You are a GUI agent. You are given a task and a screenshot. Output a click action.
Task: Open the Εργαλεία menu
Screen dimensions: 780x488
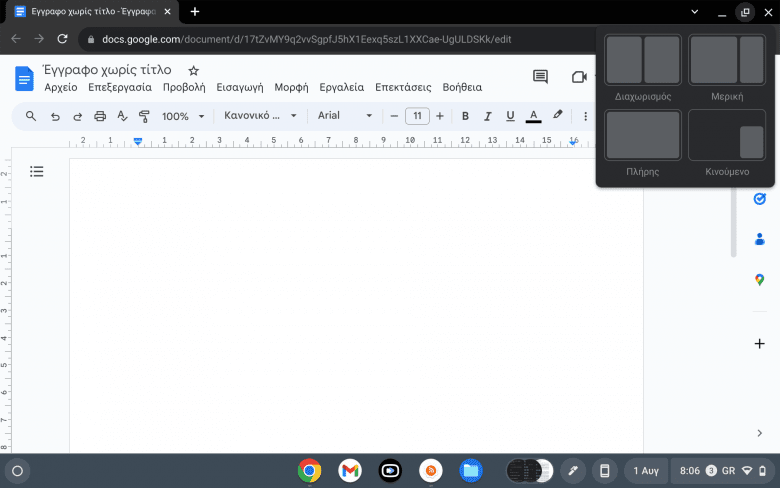click(x=341, y=87)
